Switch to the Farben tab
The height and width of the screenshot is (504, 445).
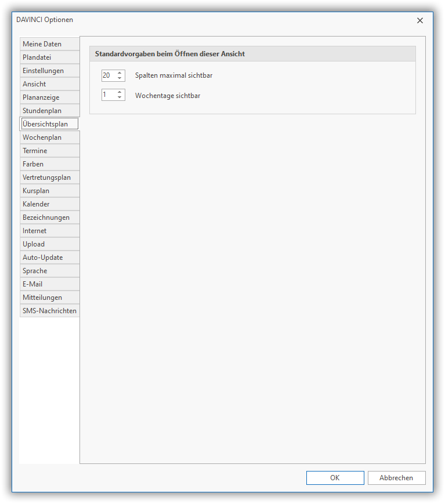click(x=49, y=164)
